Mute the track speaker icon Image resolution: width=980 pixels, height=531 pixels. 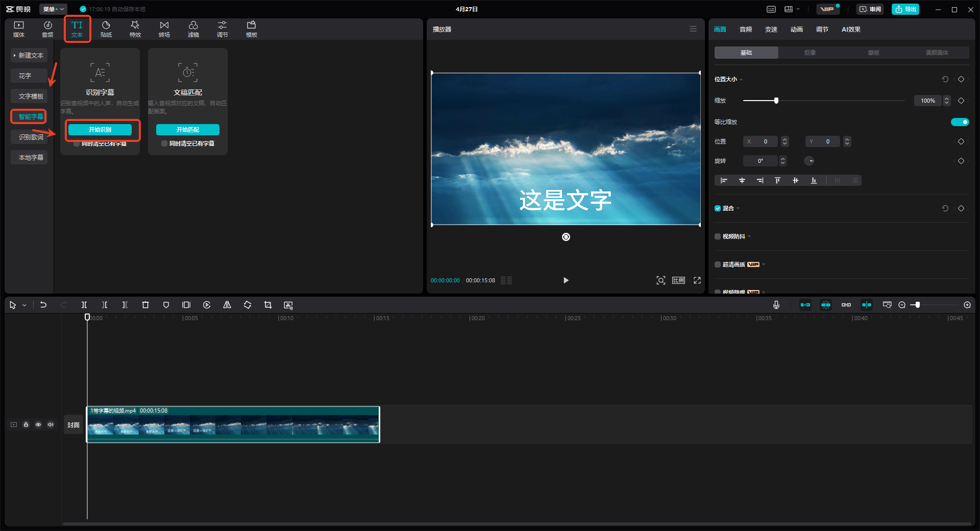51,424
